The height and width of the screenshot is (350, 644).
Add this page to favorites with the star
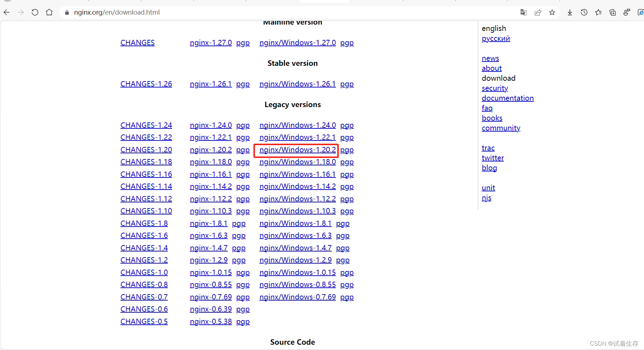click(552, 12)
